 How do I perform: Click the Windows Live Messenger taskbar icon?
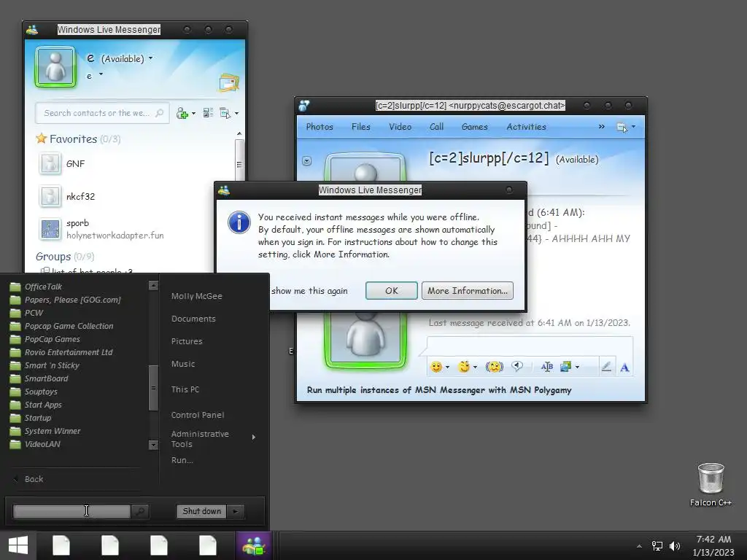coord(253,545)
